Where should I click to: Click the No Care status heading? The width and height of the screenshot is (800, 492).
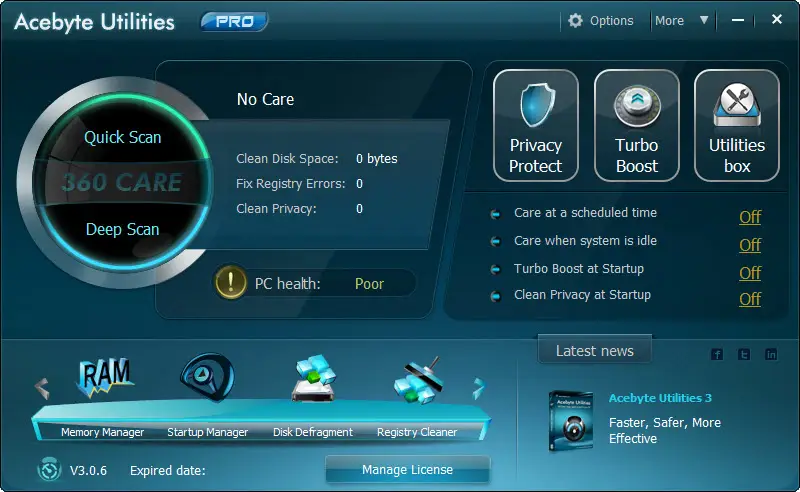coord(265,99)
